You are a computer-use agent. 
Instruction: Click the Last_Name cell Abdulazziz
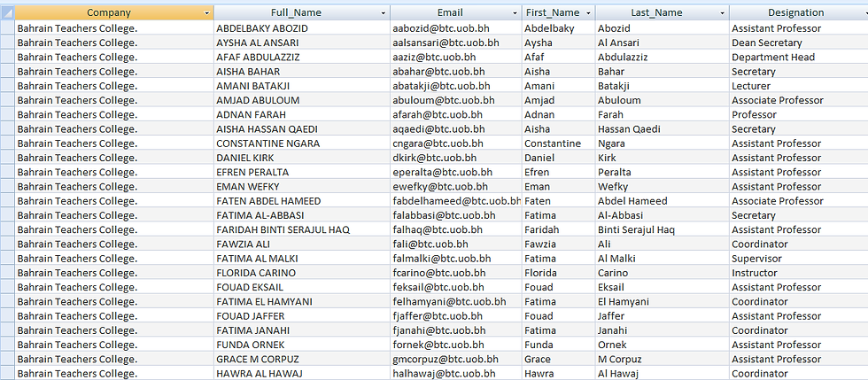[663, 57]
